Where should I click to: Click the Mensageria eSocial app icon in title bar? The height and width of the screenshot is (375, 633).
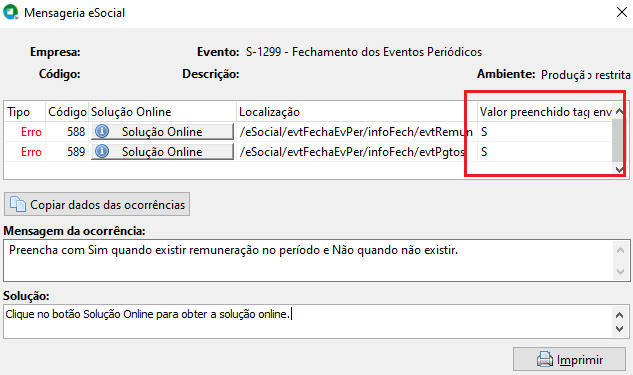tap(10, 12)
